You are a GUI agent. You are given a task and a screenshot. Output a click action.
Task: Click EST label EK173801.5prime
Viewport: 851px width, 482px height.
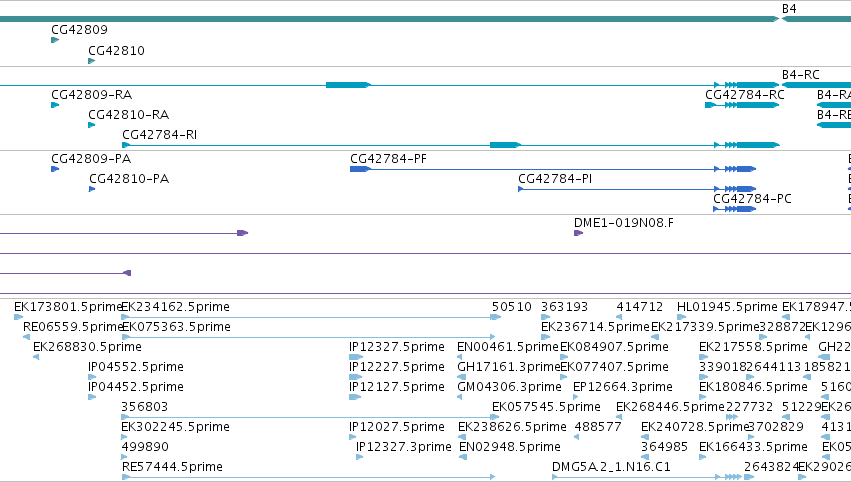68,307
